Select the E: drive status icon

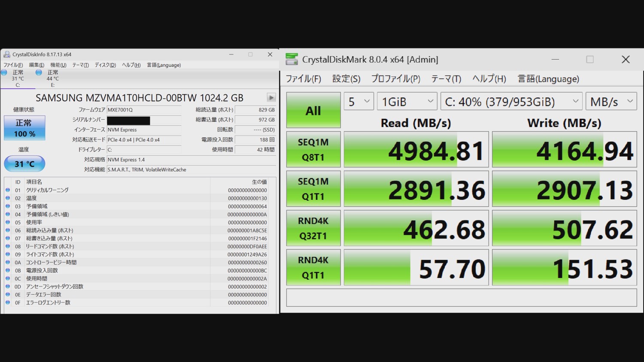coord(39,72)
